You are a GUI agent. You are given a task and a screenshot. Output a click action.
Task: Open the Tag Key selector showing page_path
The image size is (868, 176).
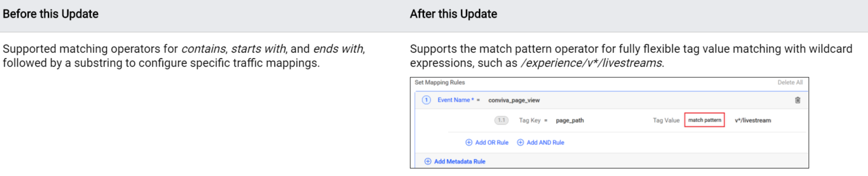570,121
